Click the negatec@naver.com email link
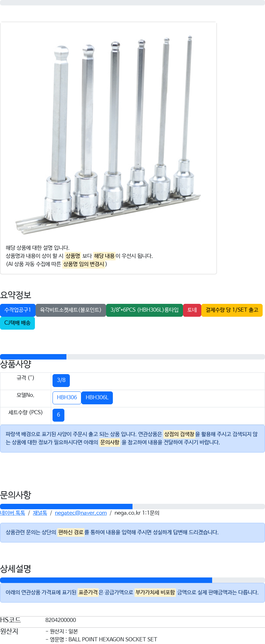Image resolution: width=265 pixels, height=644 pixels. (x=81, y=513)
